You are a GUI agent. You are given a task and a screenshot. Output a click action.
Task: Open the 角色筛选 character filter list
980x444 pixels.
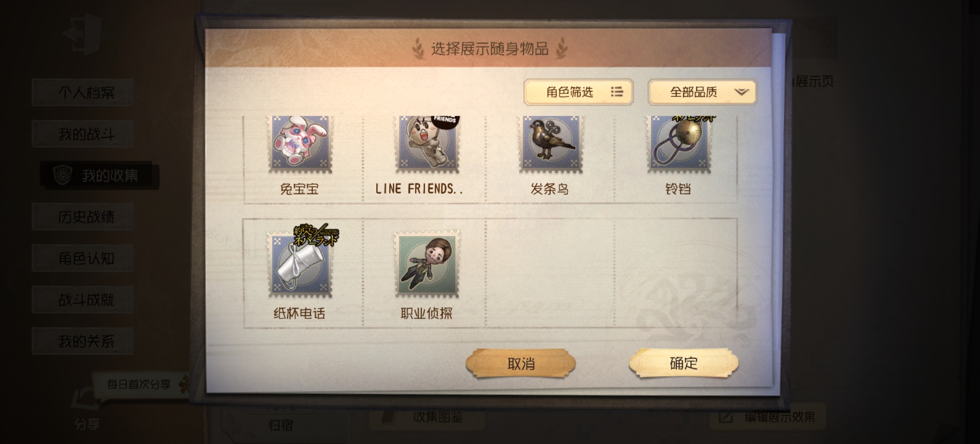(578, 92)
